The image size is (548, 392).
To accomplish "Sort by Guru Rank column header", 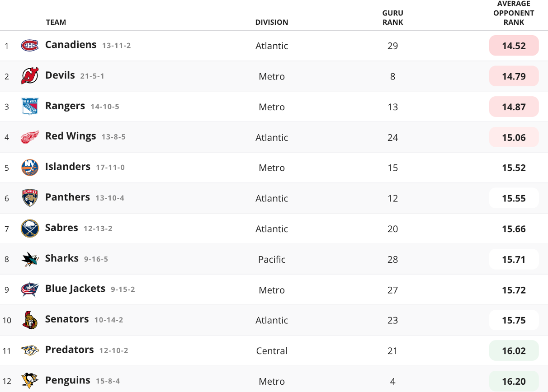I will (392, 18).
